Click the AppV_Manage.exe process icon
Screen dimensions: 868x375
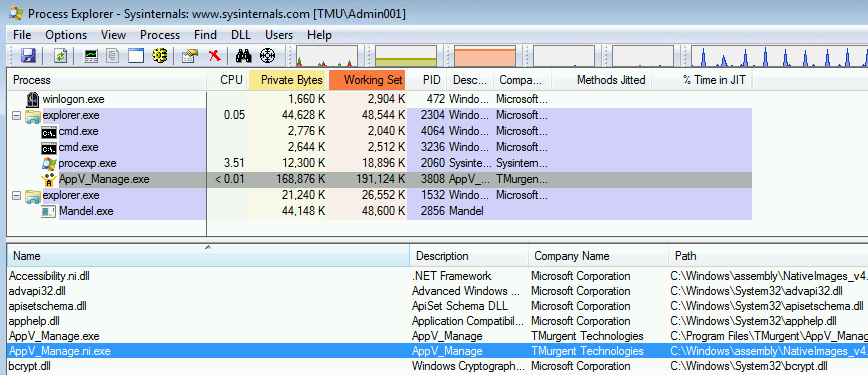tap(49, 179)
